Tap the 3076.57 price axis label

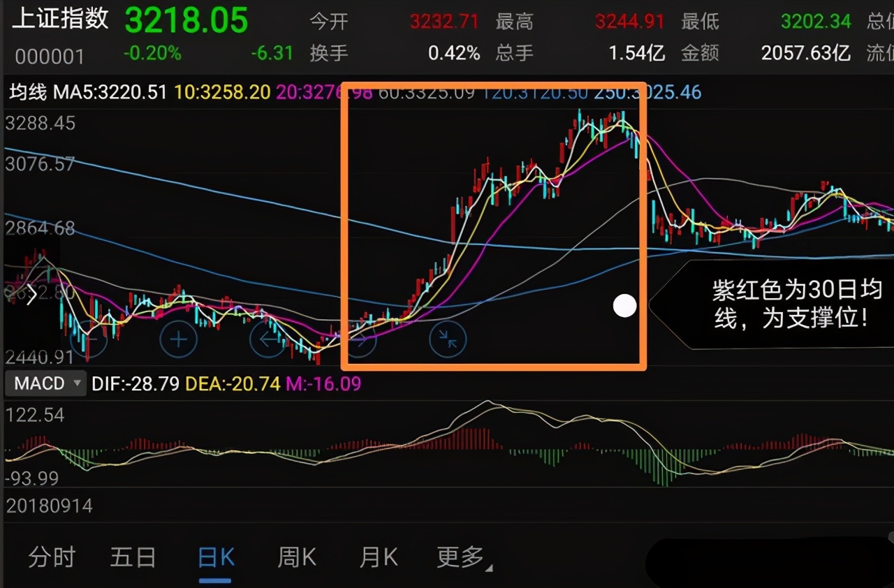coord(40,164)
